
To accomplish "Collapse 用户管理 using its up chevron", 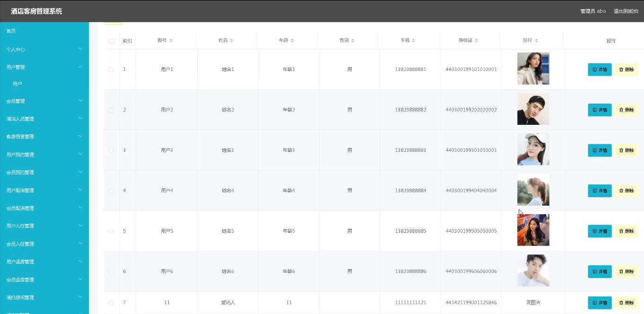I will 80,67.
